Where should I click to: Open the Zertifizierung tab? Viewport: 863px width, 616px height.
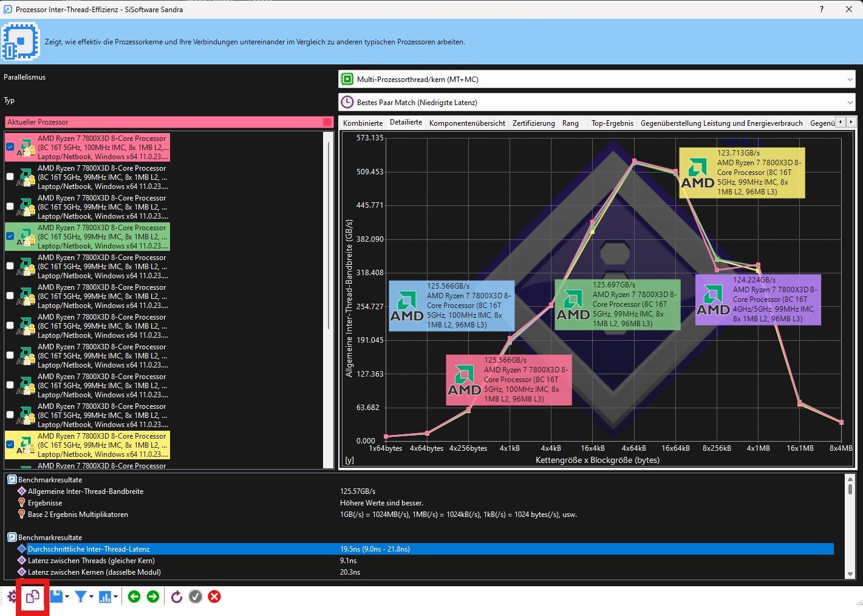click(533, 123)
